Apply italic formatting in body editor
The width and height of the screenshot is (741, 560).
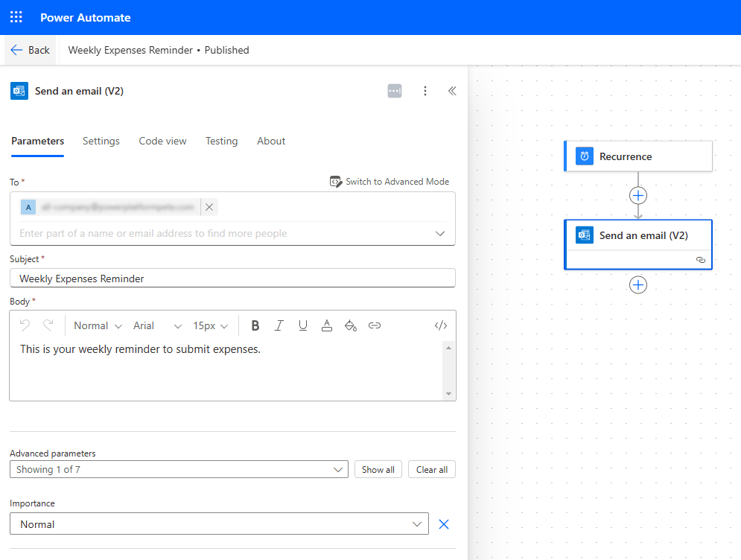[x=279, y=325]
